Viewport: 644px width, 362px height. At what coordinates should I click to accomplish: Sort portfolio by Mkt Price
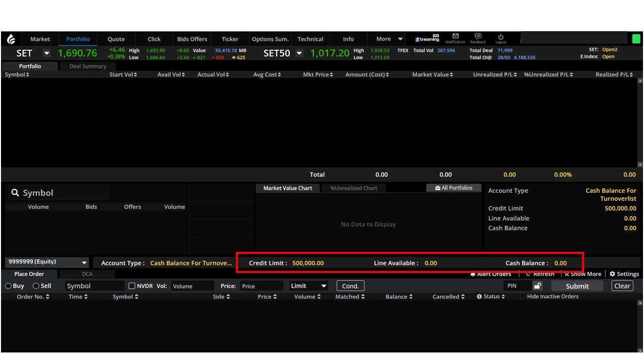(318, 74)
